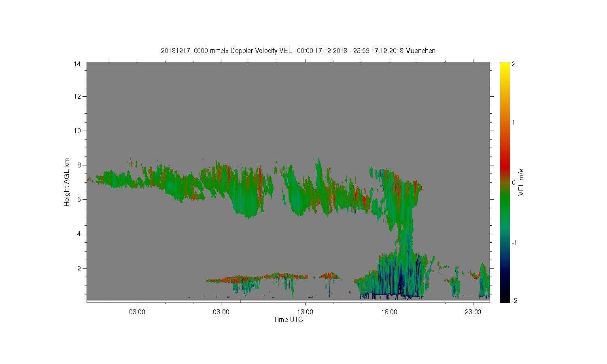The height and width of the screenshot is (364, 607).
Task: Click the 08:00 time tick label
Action: click(x=221, y=312)
